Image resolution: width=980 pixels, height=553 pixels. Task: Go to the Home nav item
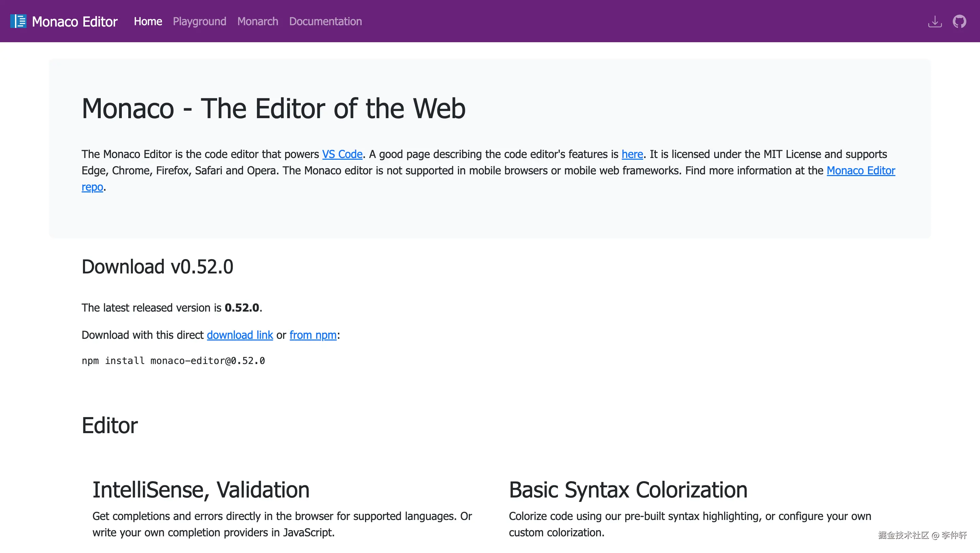coord(148,21)
